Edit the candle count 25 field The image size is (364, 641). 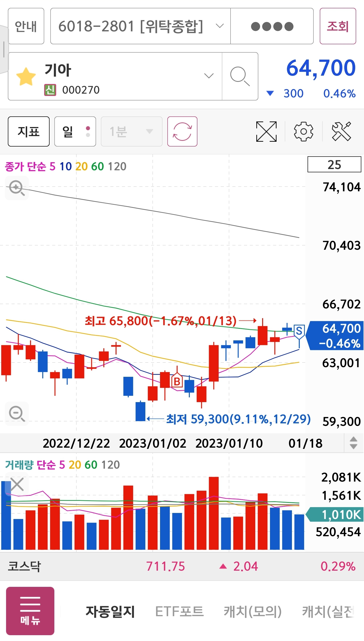point(334,164)
